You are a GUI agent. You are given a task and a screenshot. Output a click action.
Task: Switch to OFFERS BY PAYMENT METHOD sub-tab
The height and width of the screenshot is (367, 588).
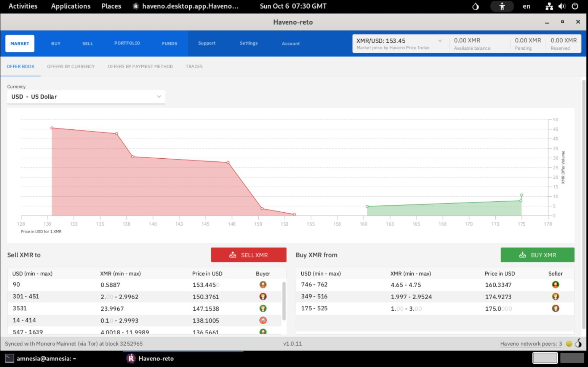click(x=140, y=66)
